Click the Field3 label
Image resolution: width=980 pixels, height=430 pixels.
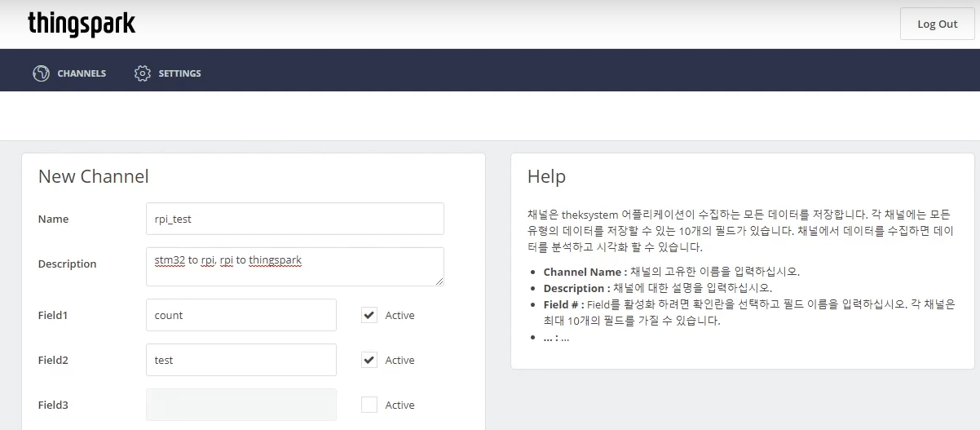(x=53, y=405)
